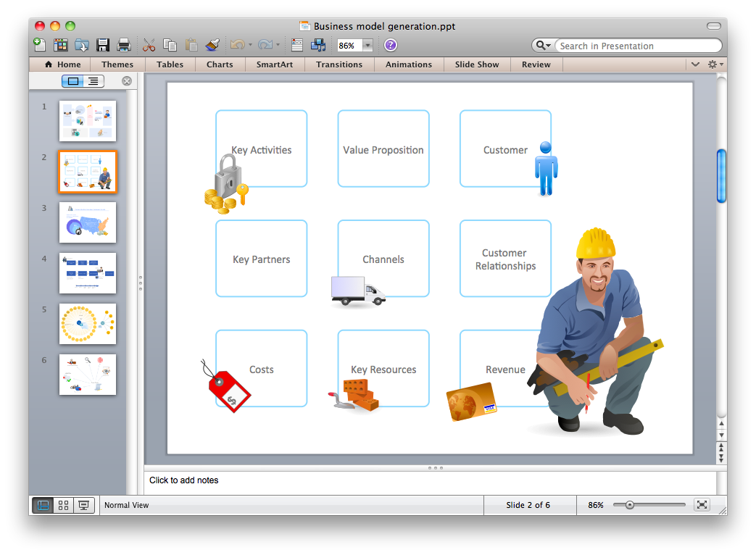Viewport: 756px width, 555px height.
Task: Click the fit slide to window icon
Action: 701,505
